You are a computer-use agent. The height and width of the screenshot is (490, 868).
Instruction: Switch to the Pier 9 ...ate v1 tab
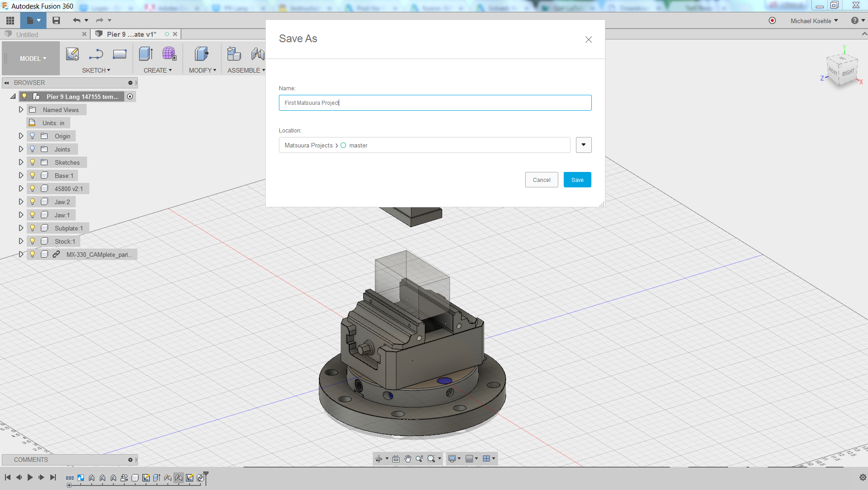(x=132, y=34)
